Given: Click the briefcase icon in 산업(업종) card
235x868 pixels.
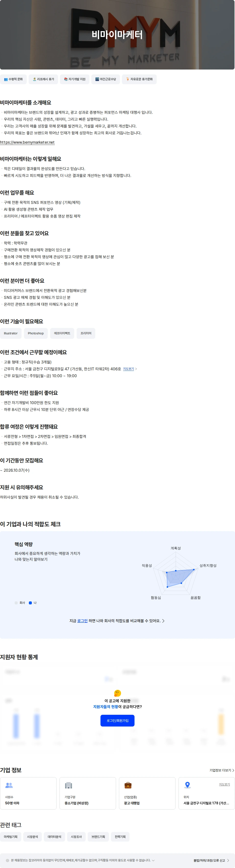Looking at the screenshot, I should 128,786.
